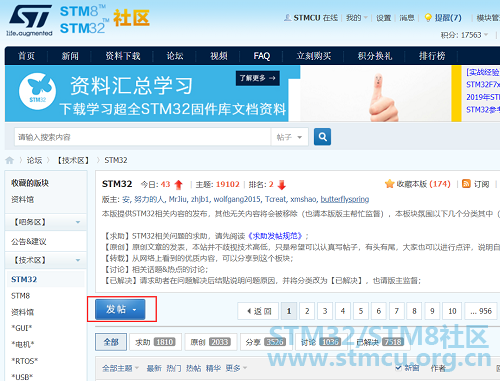
Task: Open 视频 in the navigation bar
Action: (x=219, y=56)
